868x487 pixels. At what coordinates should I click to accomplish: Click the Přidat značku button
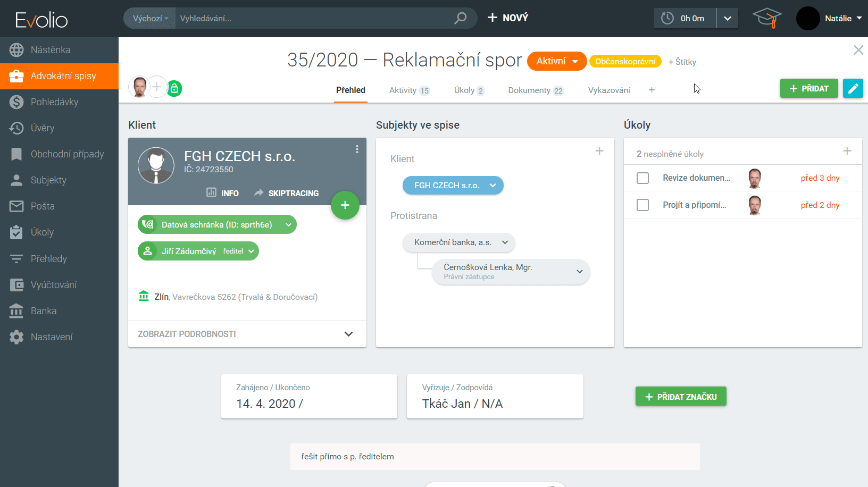point(681,397)
